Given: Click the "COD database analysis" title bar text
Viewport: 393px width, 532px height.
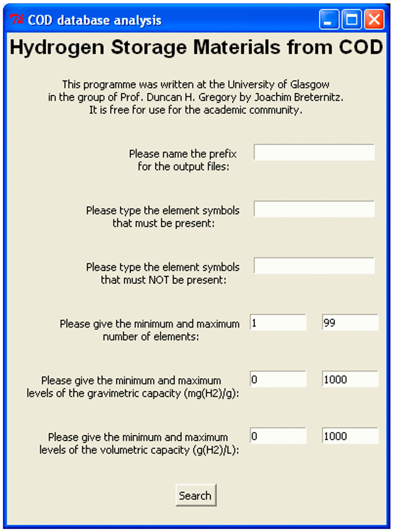Looking at the screenshot, I should 94,20.
